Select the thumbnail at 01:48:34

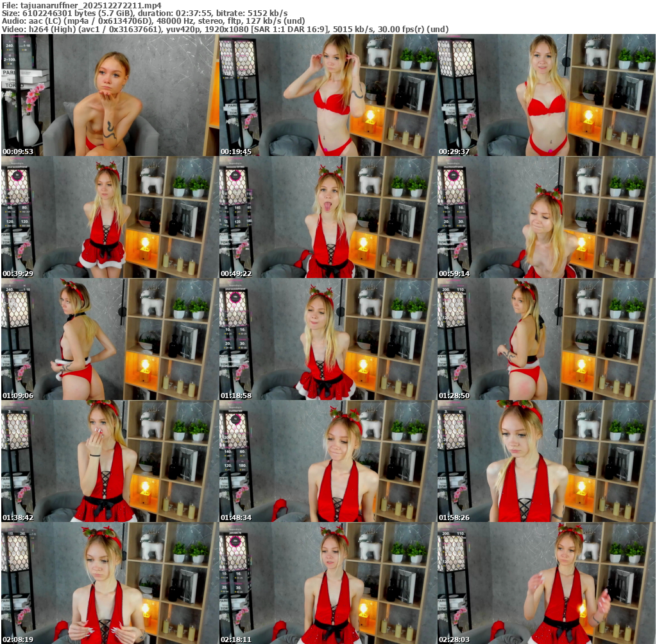coord(328,461)
